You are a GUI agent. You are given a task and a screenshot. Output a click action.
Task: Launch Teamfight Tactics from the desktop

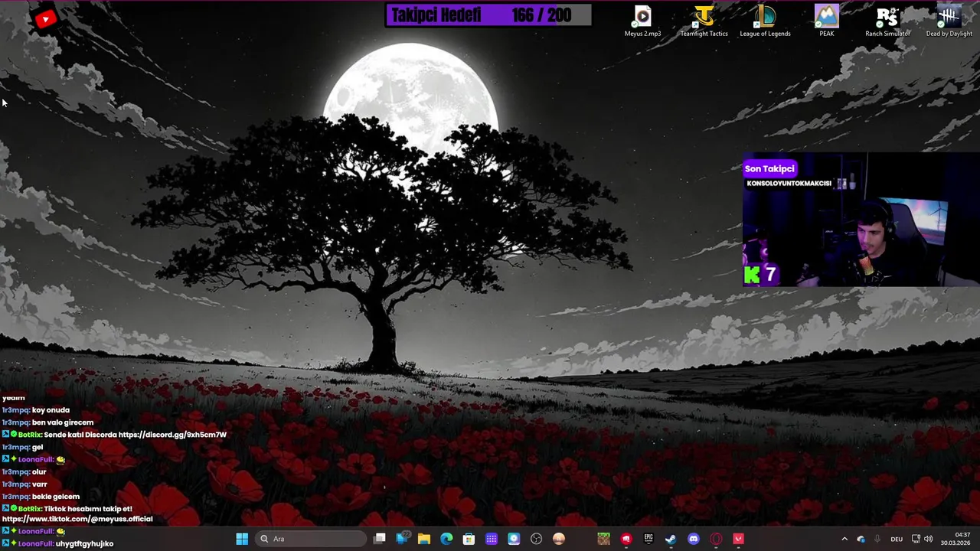coord(704,21)
